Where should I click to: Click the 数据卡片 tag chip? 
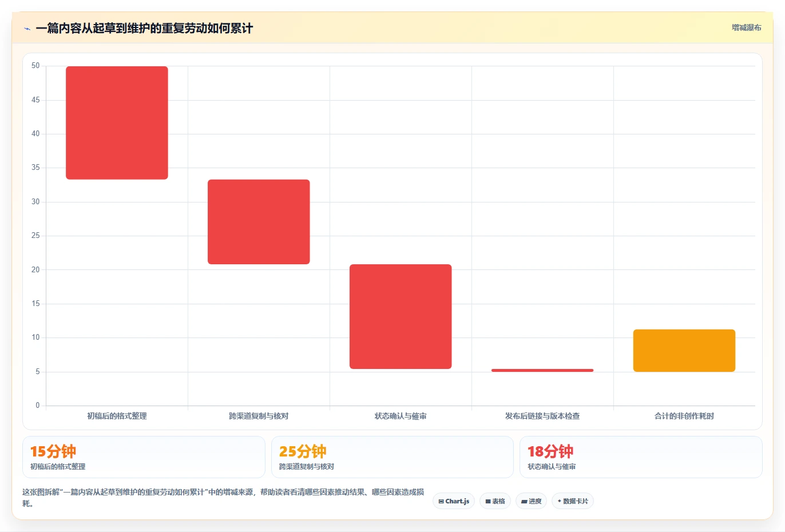coord(573,501)
